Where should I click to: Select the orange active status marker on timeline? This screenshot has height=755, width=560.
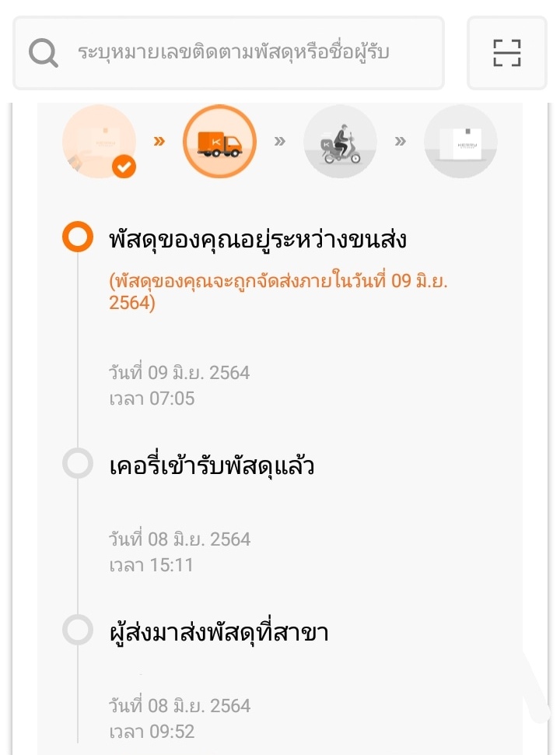coord(78,237)
